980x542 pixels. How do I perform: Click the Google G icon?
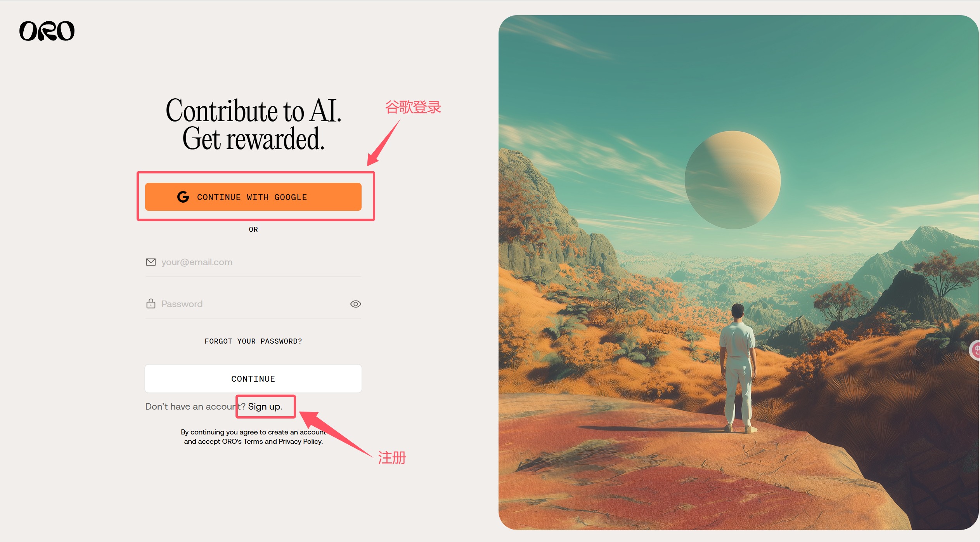pos(183,197)
